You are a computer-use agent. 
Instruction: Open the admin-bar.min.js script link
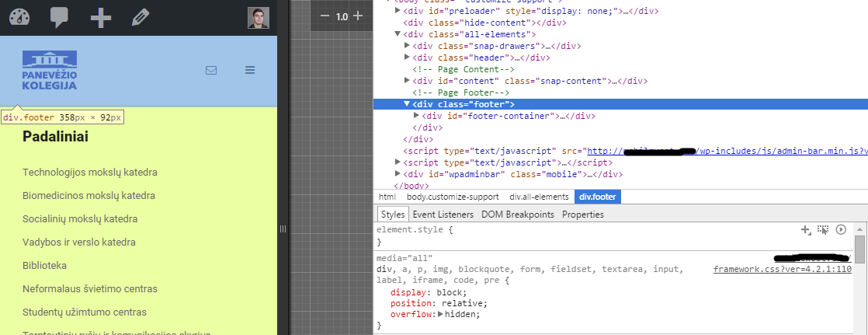tap(727, 151)
